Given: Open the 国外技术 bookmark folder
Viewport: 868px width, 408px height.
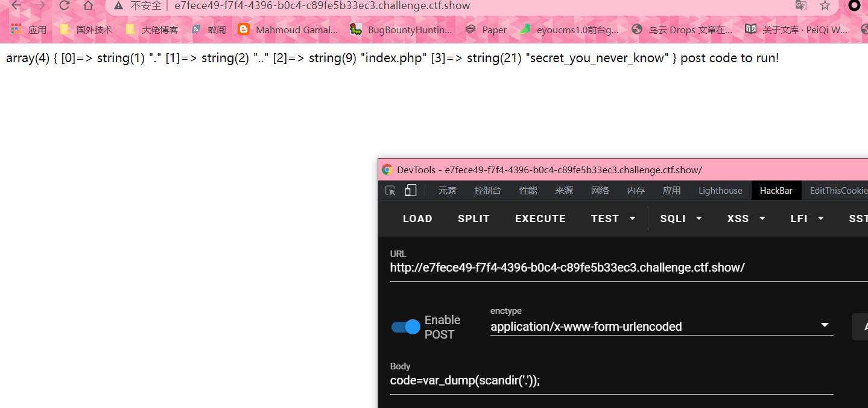Looking at the screenshot, I should pos(86,30).
